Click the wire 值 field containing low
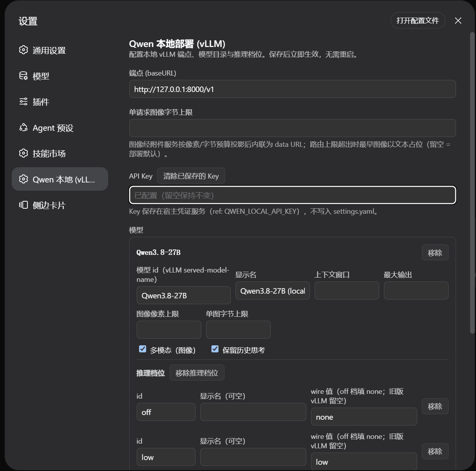476x471 pixels. pyautogui.click(x=364, y=462)
